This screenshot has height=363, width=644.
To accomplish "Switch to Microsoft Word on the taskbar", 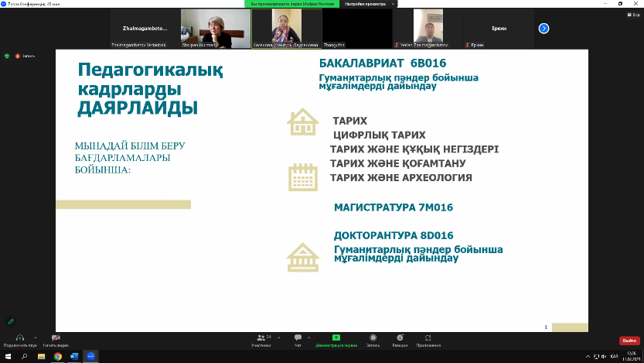I will point(74,357).
